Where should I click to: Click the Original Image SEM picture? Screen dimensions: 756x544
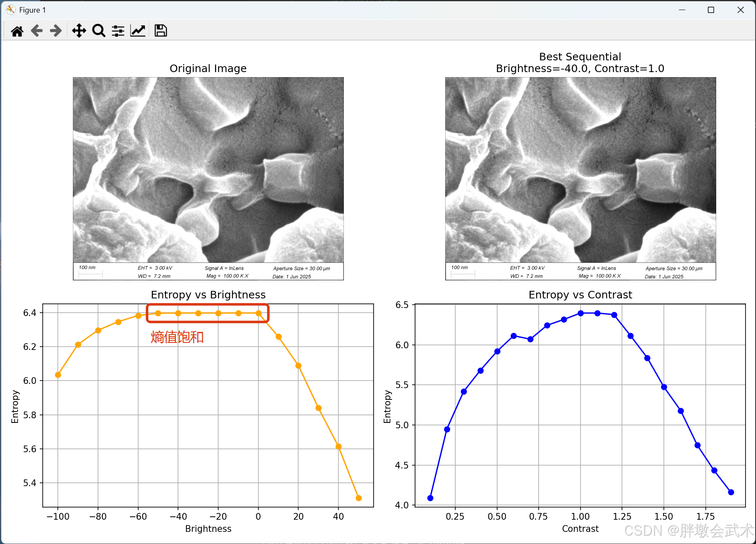coord(208,179)
